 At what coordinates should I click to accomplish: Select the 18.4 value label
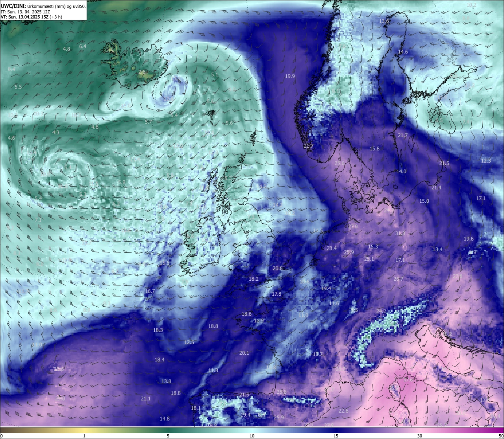tap(159, 359)
